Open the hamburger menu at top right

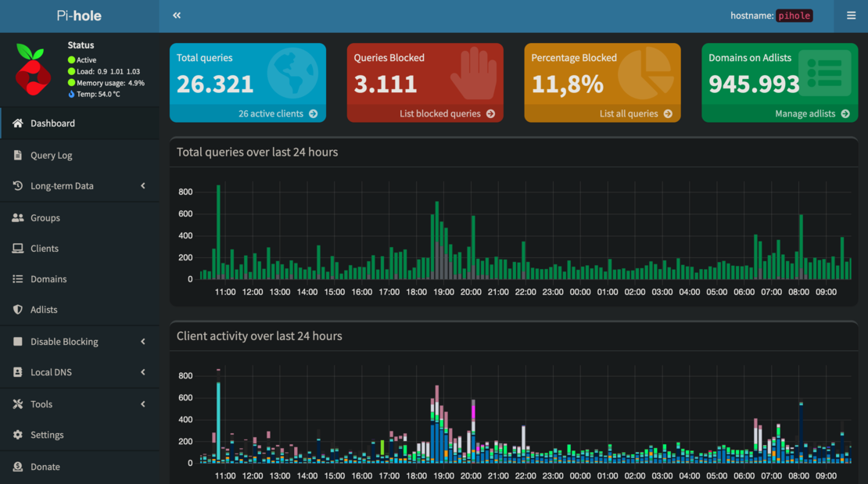tap(851, 16)
